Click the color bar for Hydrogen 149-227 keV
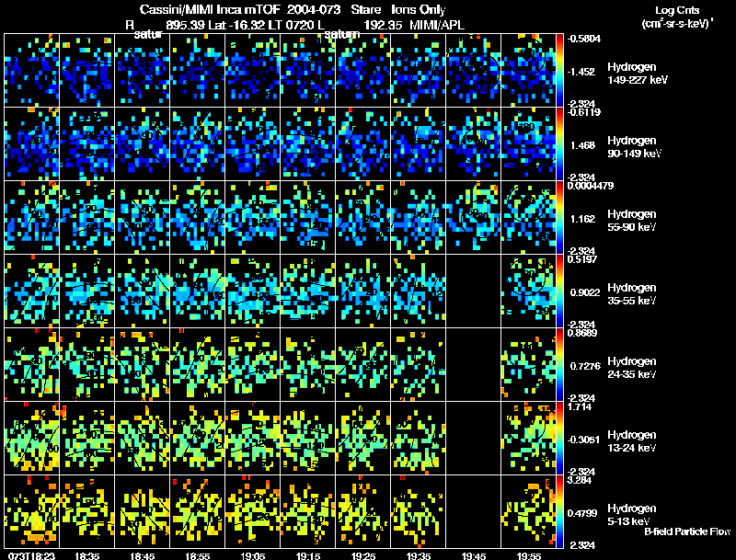 click(x=559, y=71)
